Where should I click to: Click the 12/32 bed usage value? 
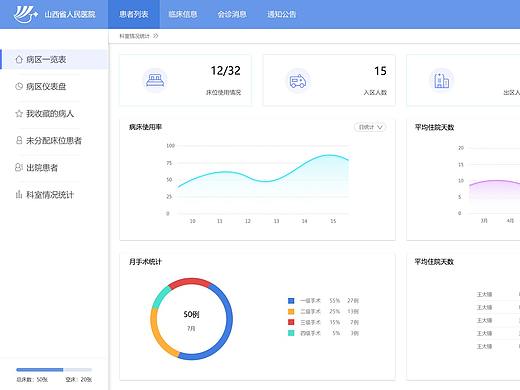[226, 71]
